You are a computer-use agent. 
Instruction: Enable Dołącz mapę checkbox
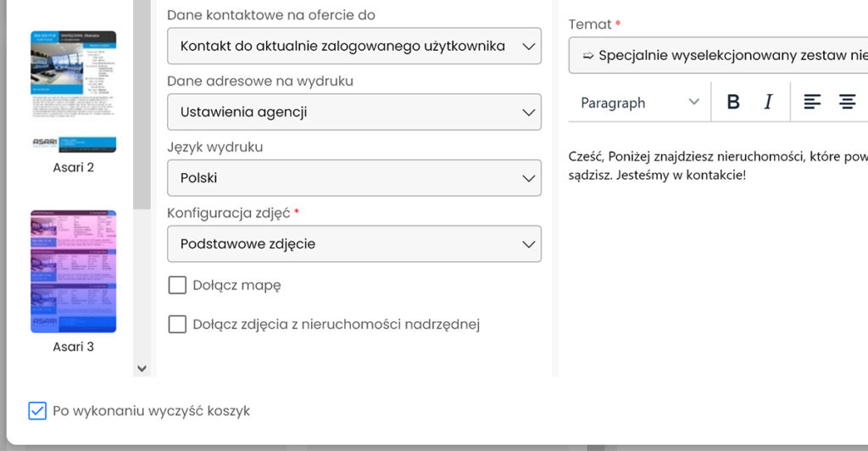(177, 285)
